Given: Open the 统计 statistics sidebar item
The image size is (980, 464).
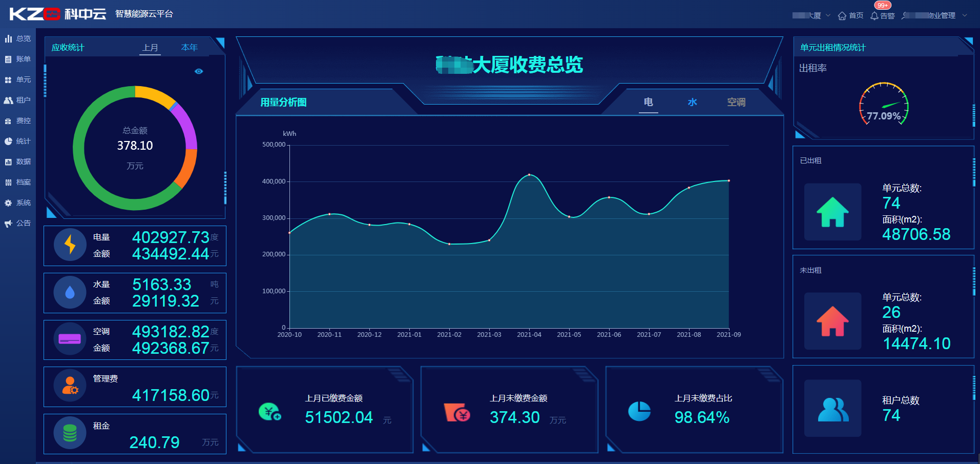Looking at the screenshot, I should 18,141.
